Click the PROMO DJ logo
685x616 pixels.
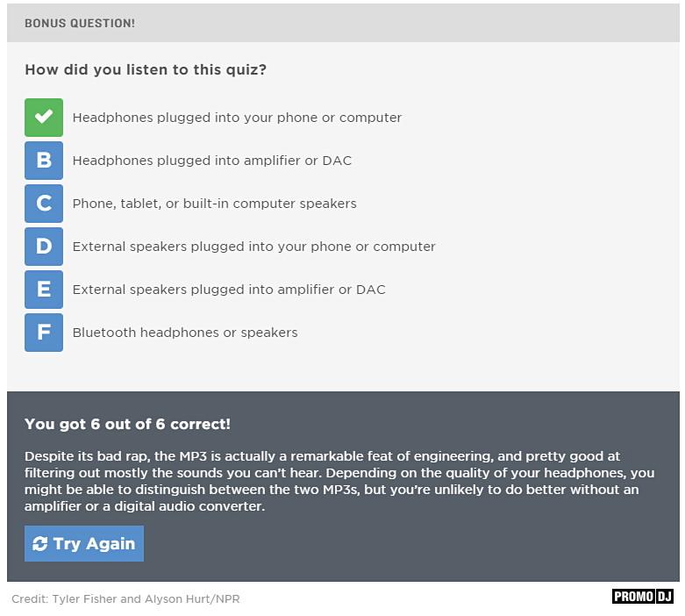643,597
